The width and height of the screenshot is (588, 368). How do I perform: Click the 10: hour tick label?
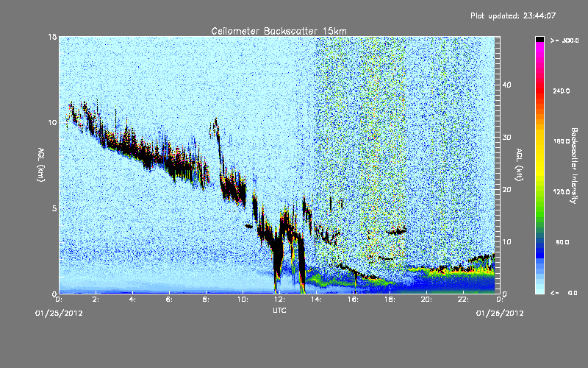243,300
